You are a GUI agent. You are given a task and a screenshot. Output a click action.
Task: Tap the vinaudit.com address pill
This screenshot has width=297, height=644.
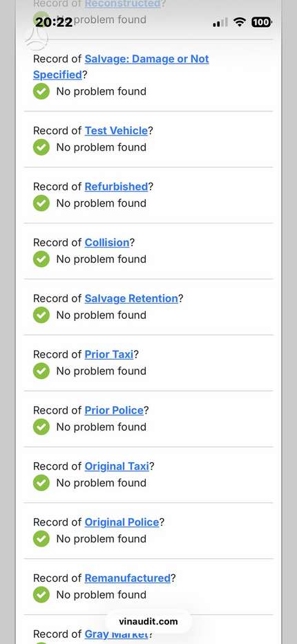coord(148,621)
